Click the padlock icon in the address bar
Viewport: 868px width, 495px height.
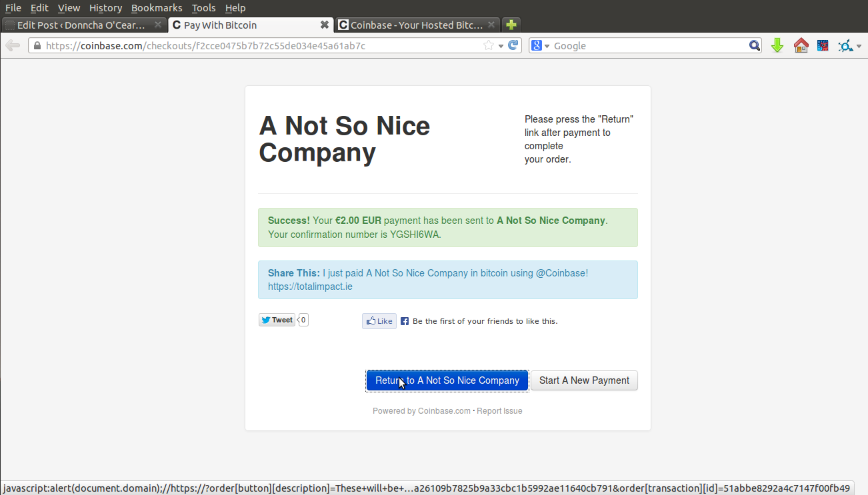click(x=38, y=45)
